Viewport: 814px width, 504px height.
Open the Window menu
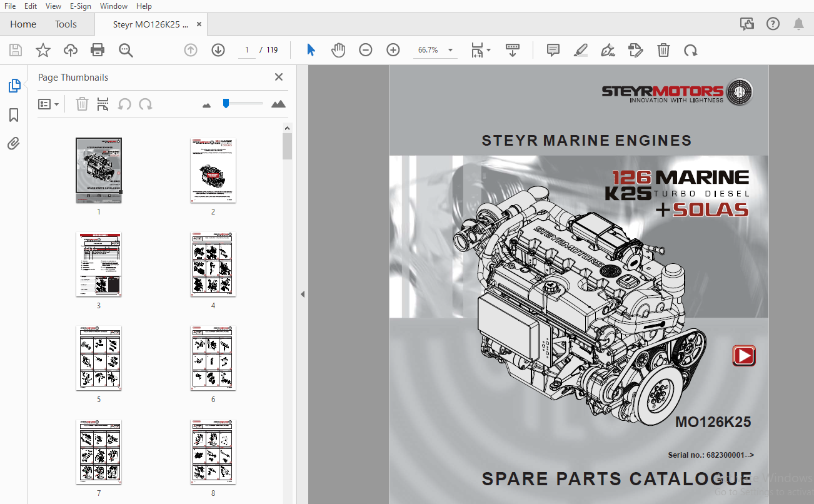114,6
